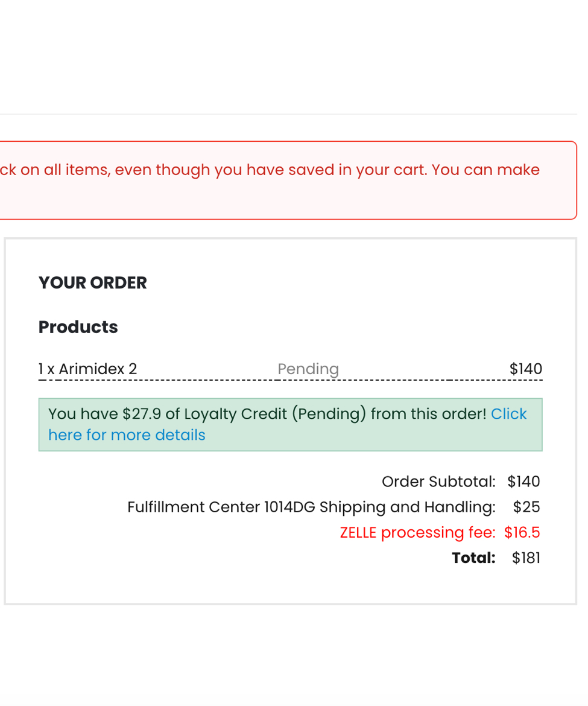Click the "1 x" quantity before Arimidex
588x706 pixels.
point(46,369)
